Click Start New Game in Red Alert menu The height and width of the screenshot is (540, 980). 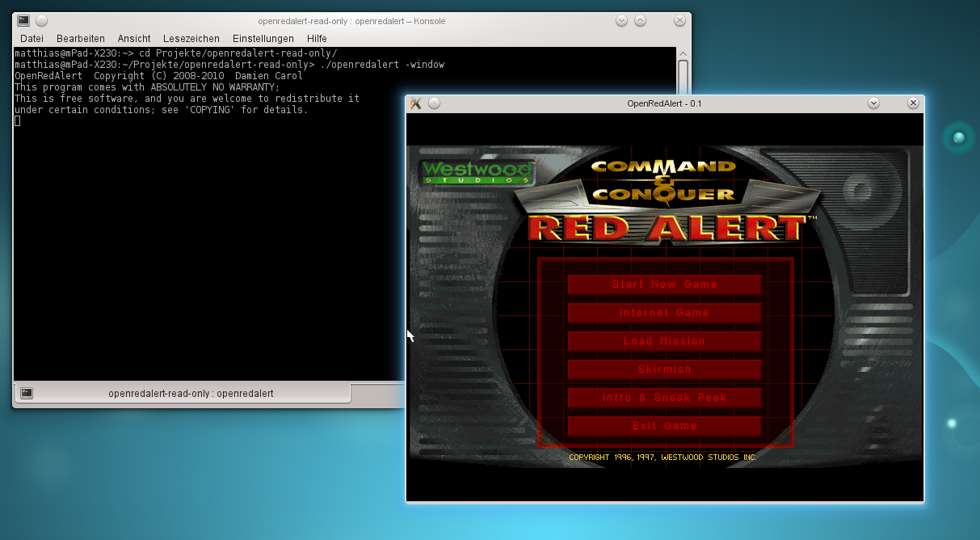tap(665, 285)
